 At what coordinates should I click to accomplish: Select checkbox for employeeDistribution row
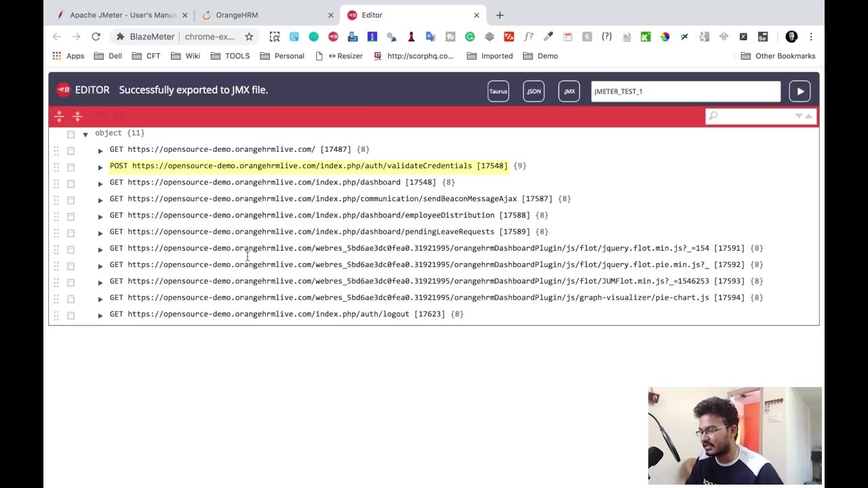(x=71, y=216)
